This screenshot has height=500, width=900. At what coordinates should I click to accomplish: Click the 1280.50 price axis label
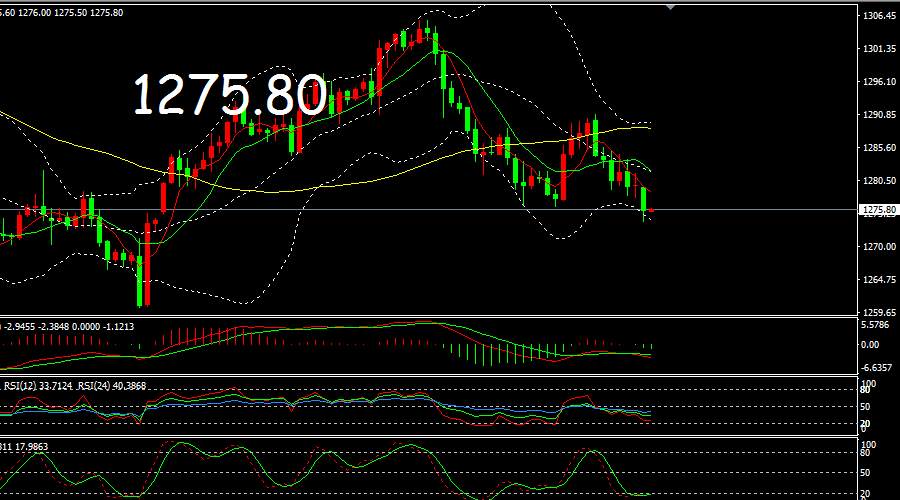pyautogui.click(x=879, y=180)
